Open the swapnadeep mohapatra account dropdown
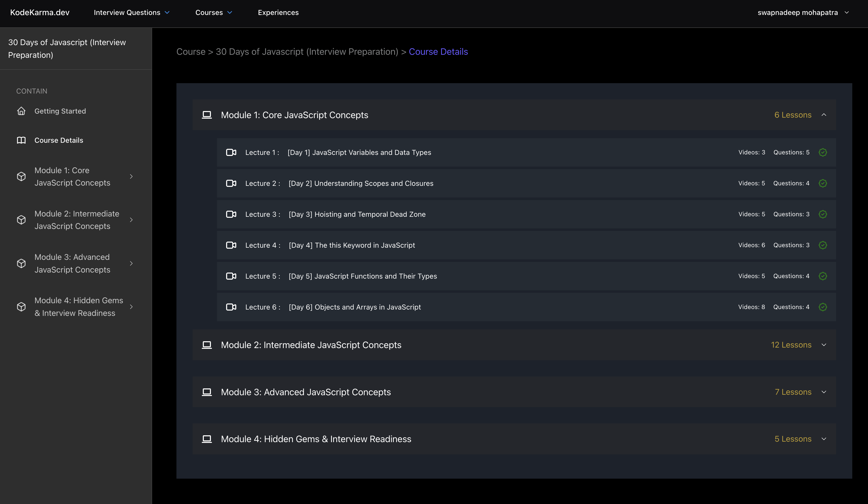Screen dimensions: 868x504 click(803, 12)
